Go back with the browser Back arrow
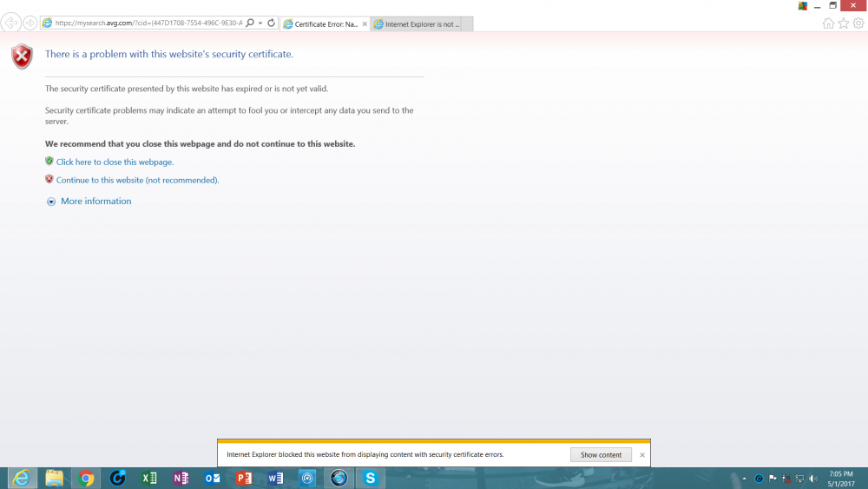 (x=10, y=23)
